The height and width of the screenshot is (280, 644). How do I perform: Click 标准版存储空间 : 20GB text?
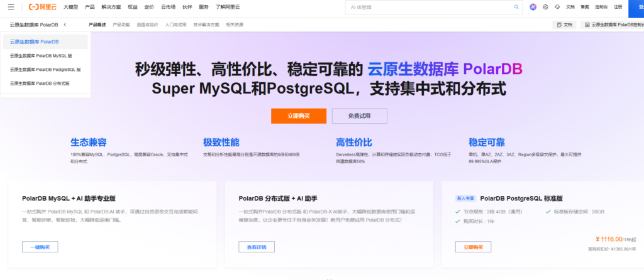tap(579, 212)
